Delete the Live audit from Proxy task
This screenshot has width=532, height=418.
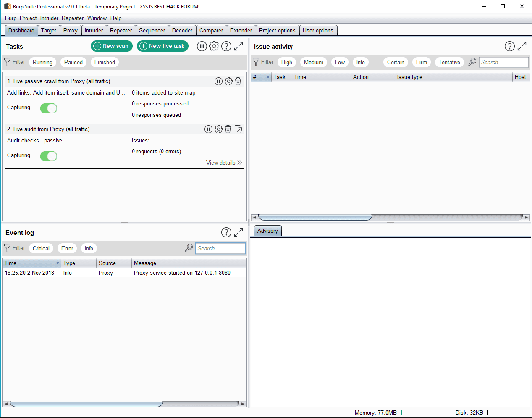(x=228, y=129)
